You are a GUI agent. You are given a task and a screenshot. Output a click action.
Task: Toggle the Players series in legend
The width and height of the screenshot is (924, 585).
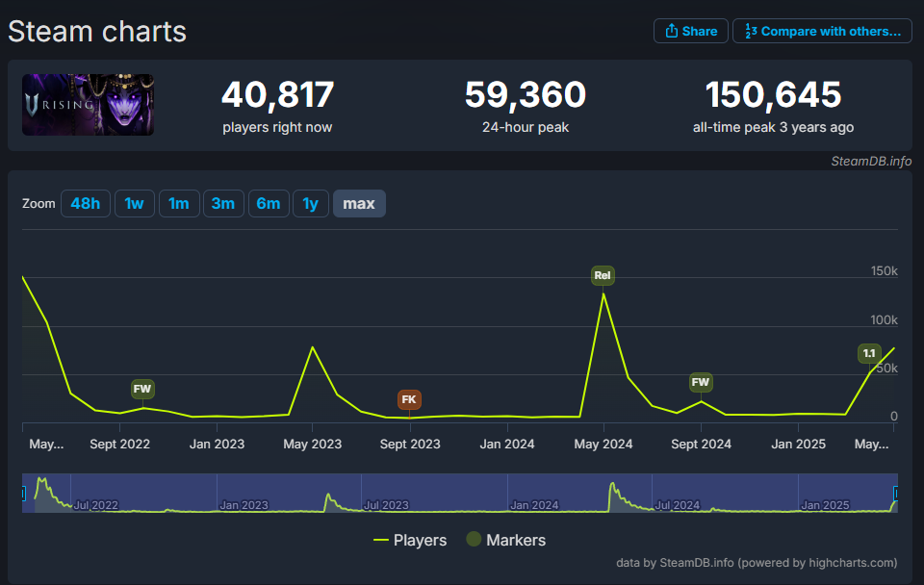[x=410, y=541]
